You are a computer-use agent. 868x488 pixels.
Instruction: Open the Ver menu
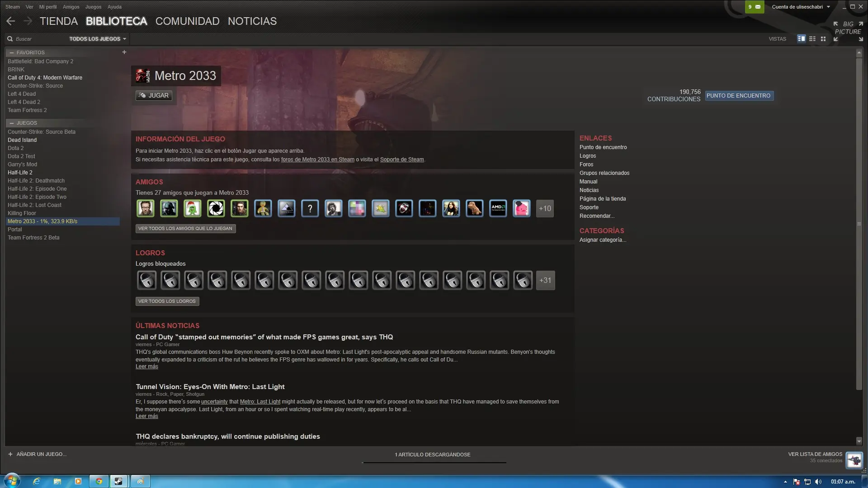29,7
